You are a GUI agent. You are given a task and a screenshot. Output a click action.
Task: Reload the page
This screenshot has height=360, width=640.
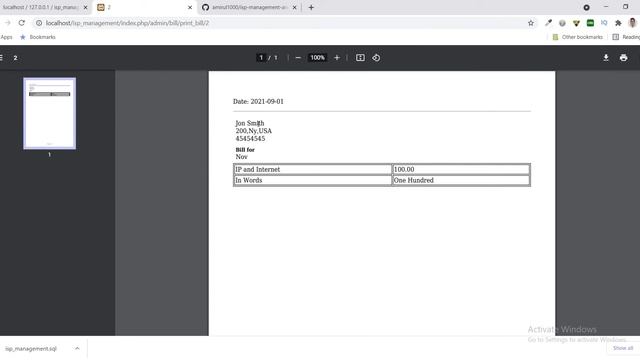pyautogui.click(x=22, y=23)
